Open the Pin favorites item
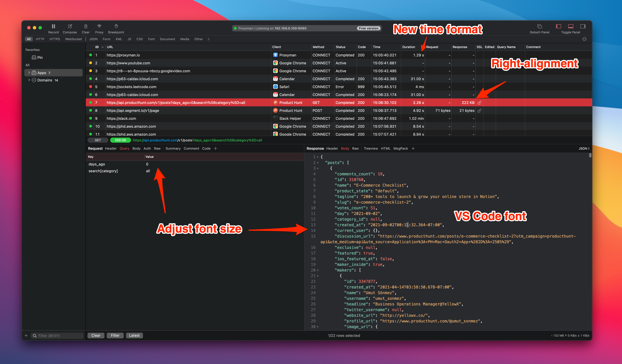622x364 pixels. coord(37,57)
